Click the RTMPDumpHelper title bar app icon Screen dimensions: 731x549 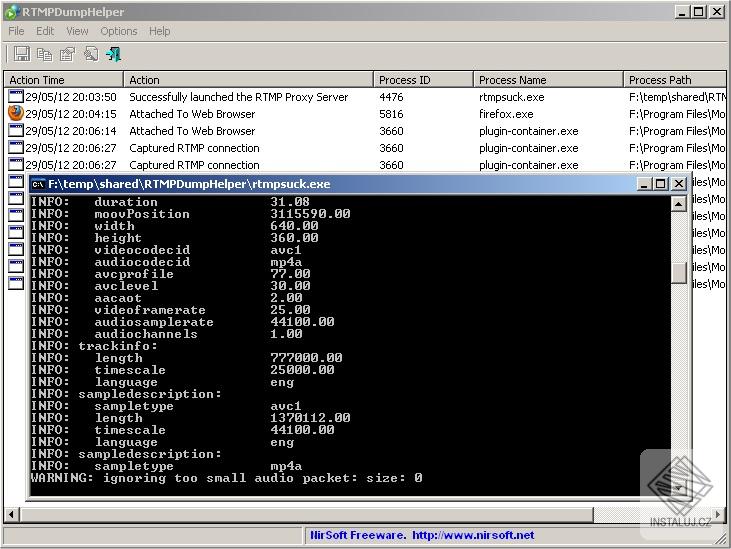click(11, 12)
